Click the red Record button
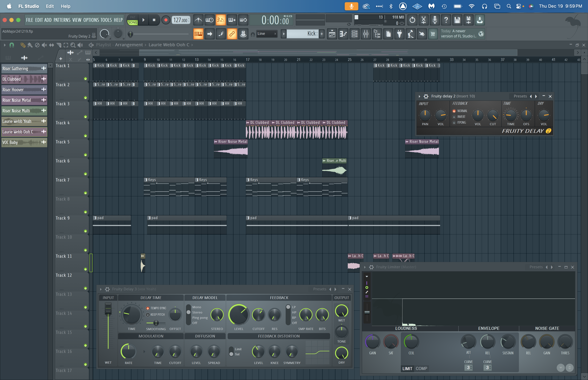This screenshot has width=588, height=380. 166,20
